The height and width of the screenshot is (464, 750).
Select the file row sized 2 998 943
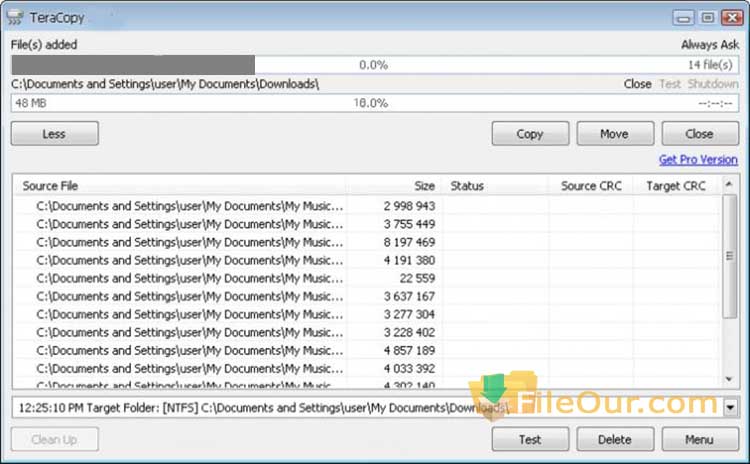coord(367,206)
